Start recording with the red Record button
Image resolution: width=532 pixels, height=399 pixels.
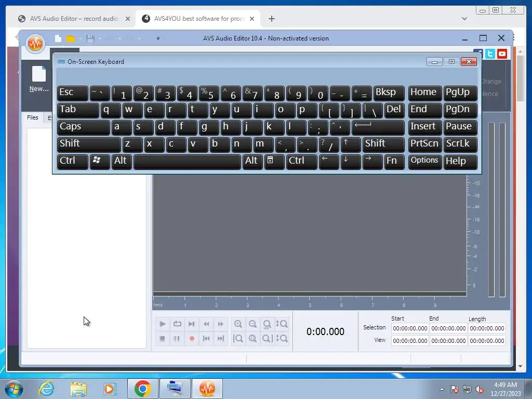pos(192,339)
